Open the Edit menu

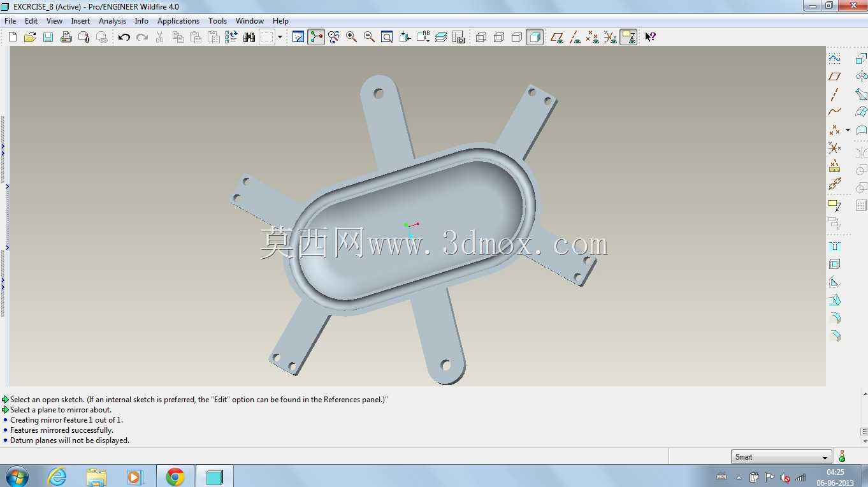tap(31, 21)
